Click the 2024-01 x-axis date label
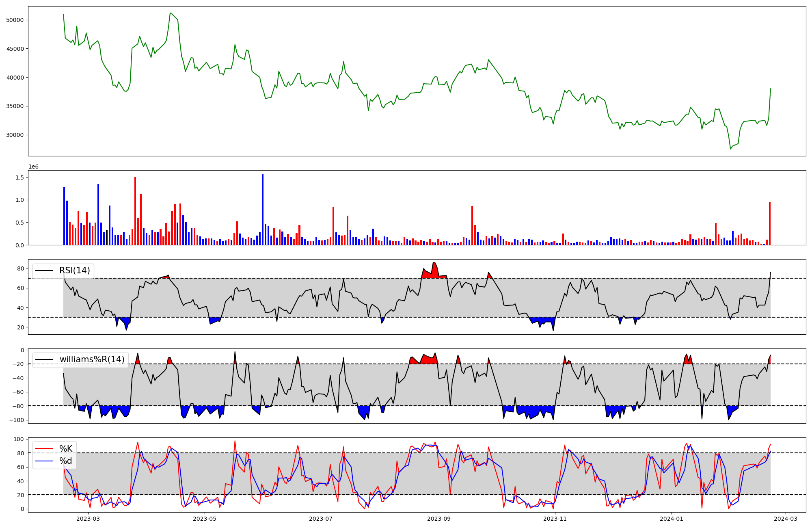The height and width of the screenshot is (528, 812). [672, 519]
